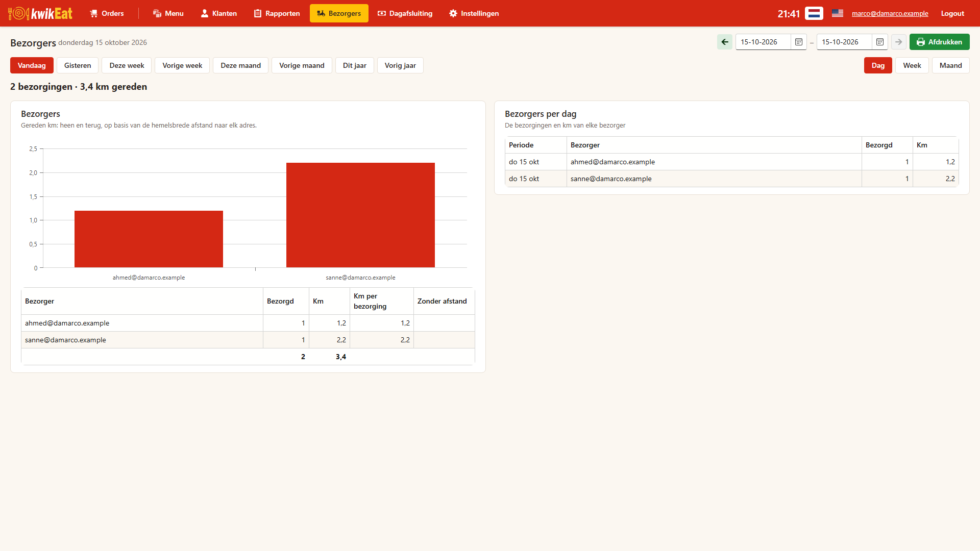980x551 pixels.
Task: Open Rapporten section
Action: 277,13
